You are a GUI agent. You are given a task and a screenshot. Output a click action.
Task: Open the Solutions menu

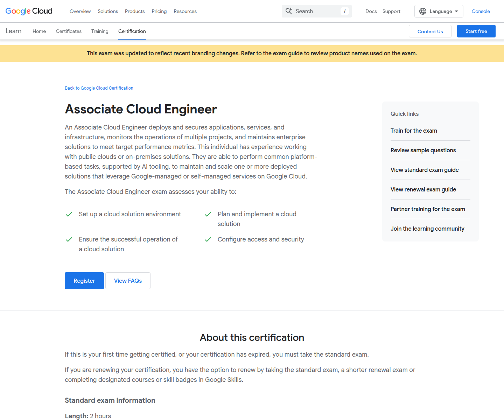108,11
